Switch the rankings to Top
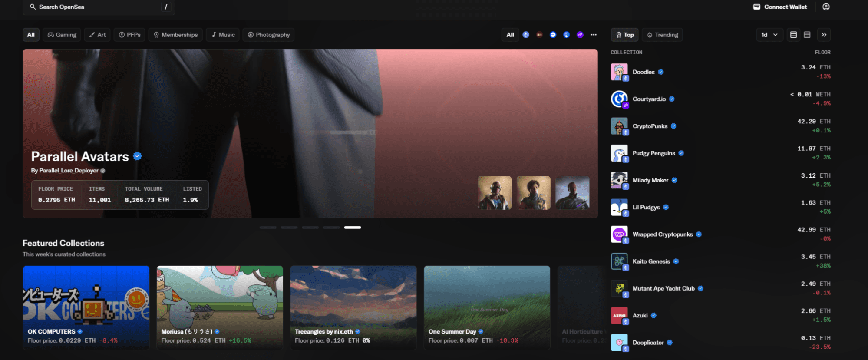Viewport: 868px width, 360px height. [x=625, y=35]
